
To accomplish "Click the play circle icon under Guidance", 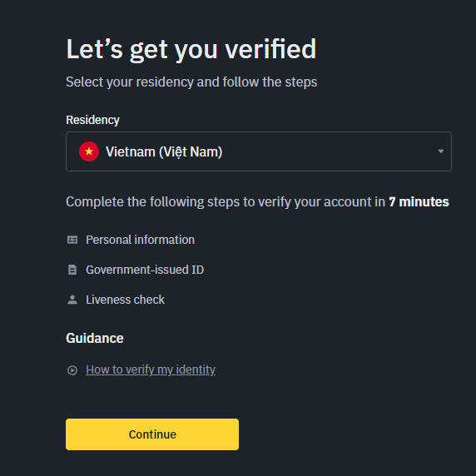I will click(x=72, y=370).
